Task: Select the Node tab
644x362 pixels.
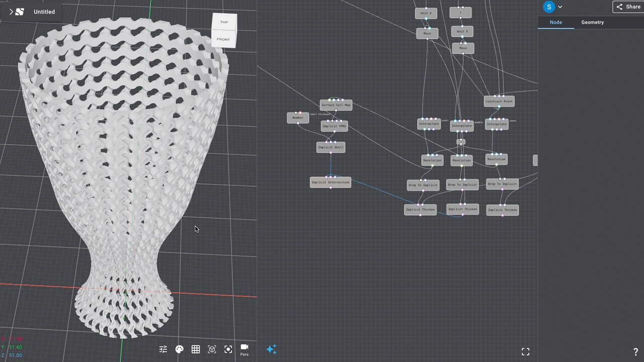Action: [x=556, y=22]
